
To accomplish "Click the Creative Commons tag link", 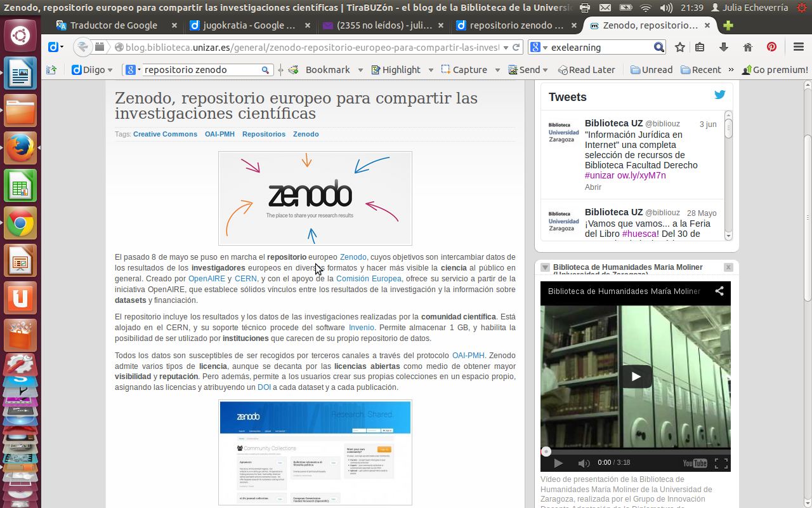I will click(x=165, y=134).
